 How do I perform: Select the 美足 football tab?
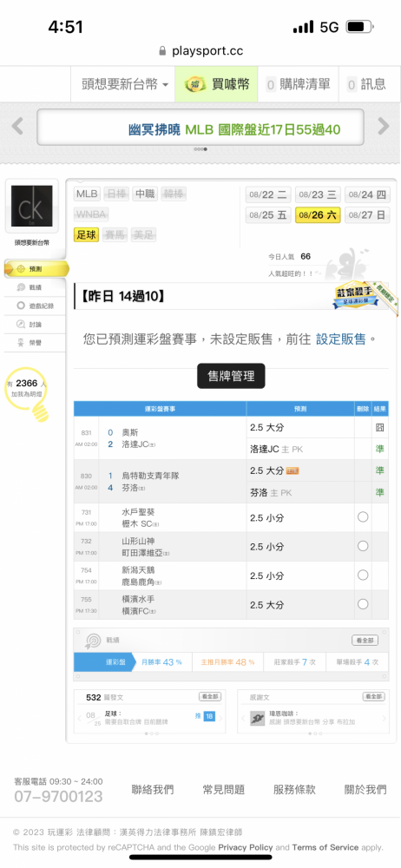(143, 234)
